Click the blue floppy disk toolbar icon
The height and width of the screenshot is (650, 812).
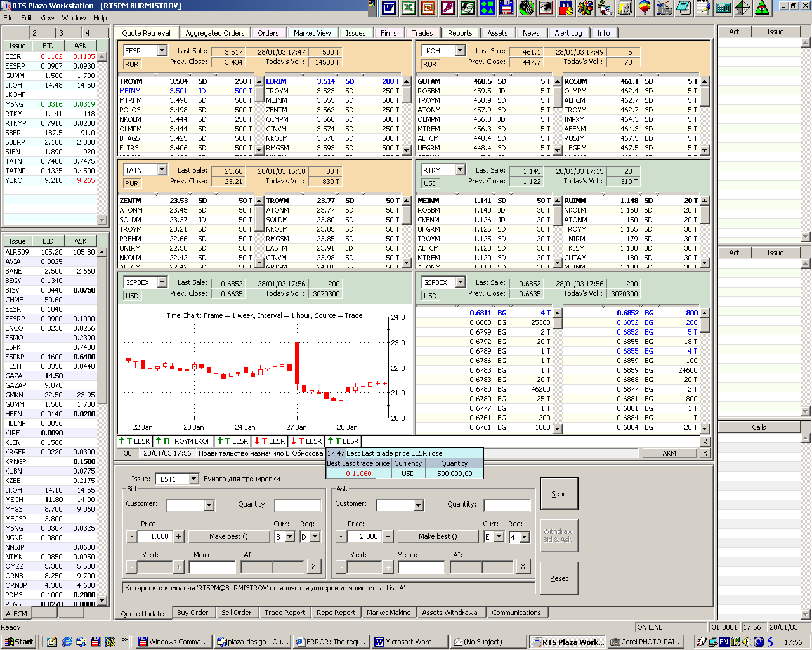tap(506, 8)
